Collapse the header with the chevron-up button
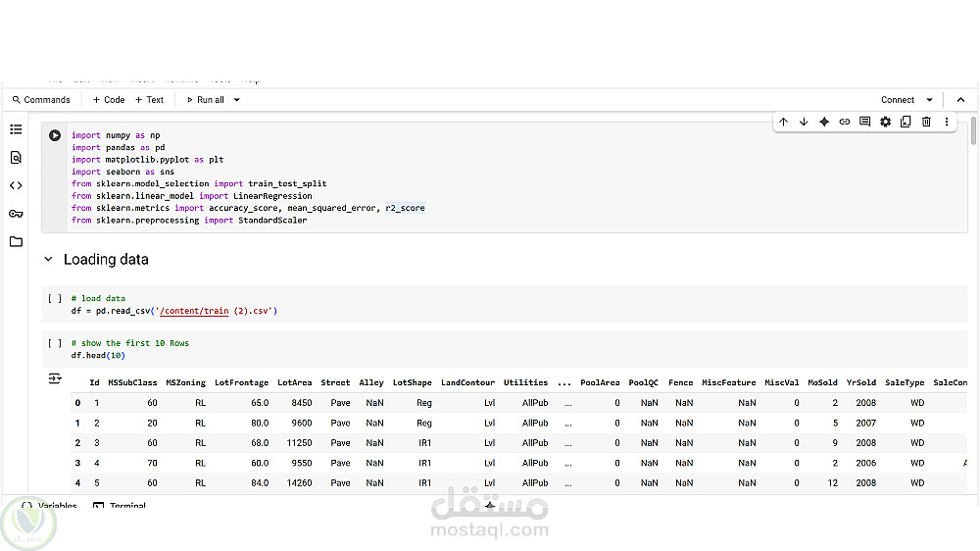Screen dimensions: 980x551 pos(960,100)
